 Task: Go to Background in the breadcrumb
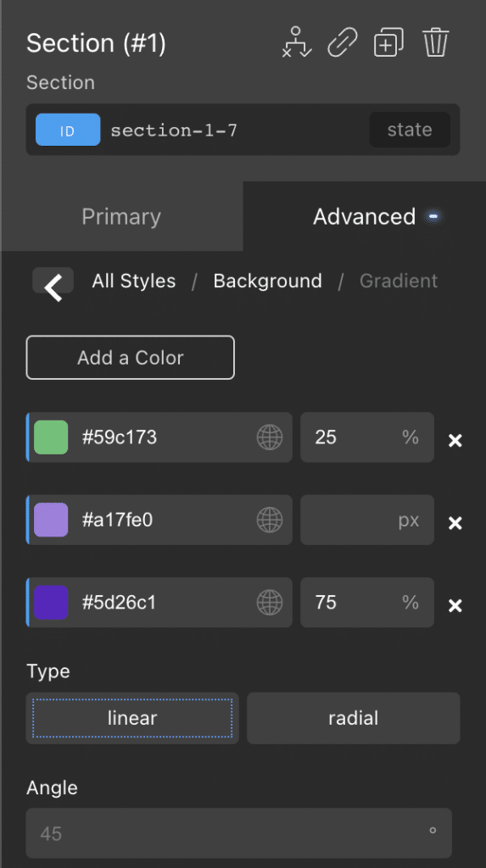268,281
